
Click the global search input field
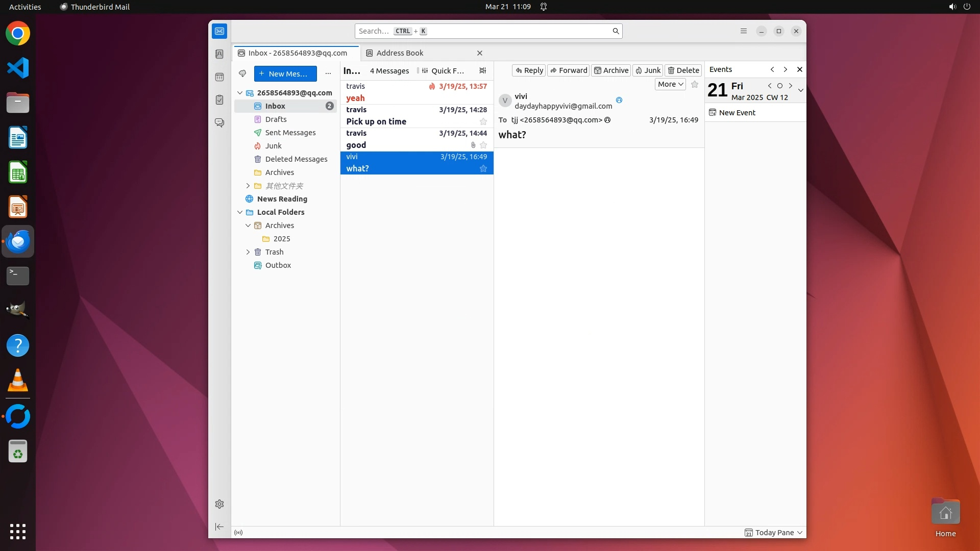(x=482, y=31)
